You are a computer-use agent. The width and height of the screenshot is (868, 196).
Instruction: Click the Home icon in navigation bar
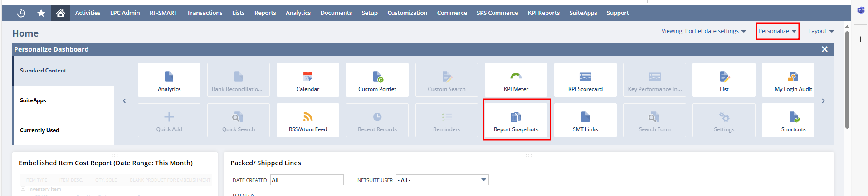60,13
